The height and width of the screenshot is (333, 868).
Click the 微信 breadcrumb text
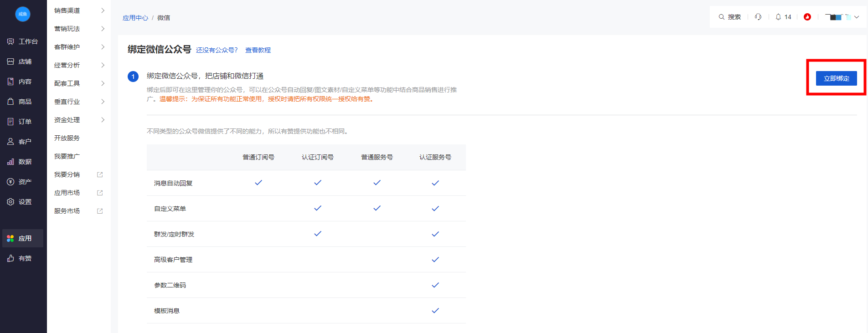click(x=164, y=18)
